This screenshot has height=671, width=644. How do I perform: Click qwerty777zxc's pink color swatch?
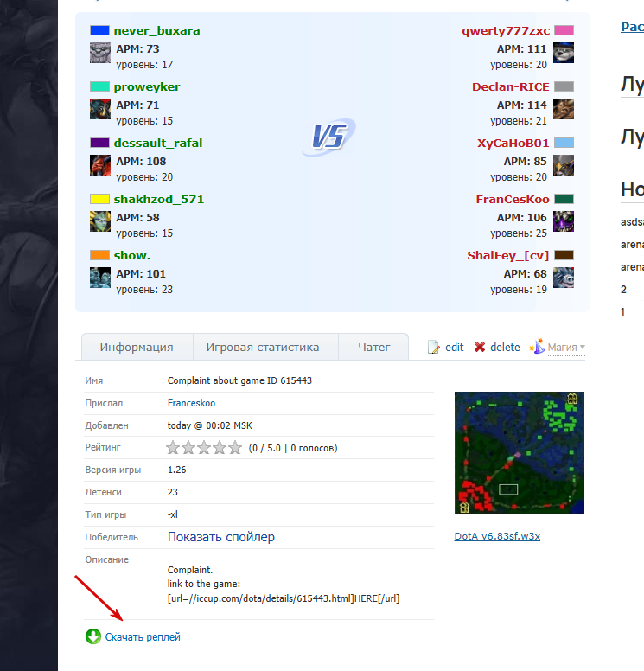[x=564, y=30]
